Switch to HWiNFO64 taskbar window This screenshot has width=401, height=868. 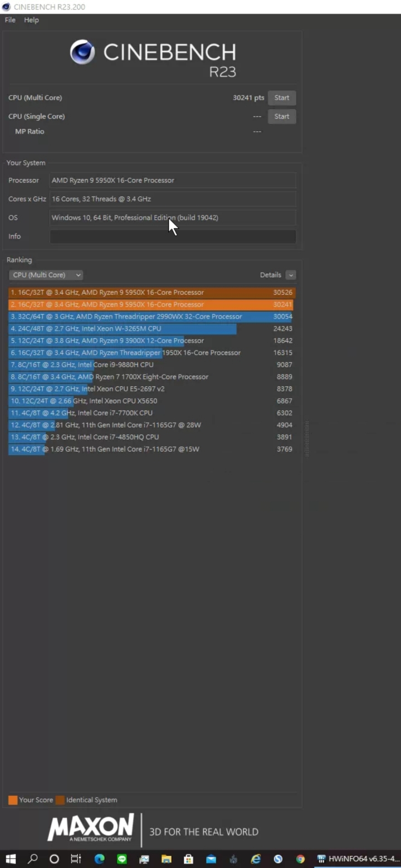pyautogui.click(x=357, y=859)
